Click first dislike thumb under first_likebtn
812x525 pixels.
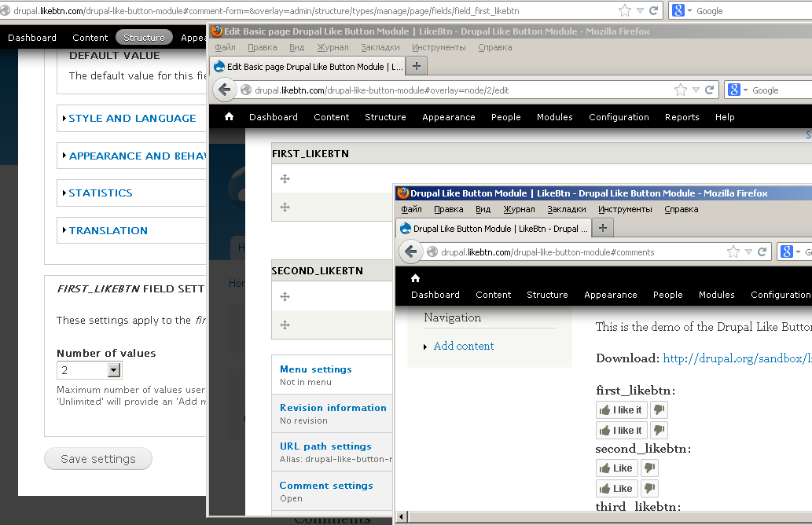tap(659, 410)
